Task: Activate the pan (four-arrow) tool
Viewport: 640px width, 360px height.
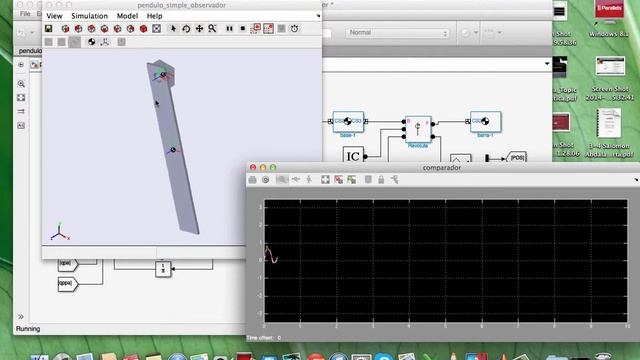Action: pyautogui.click(x=199, y=29)
